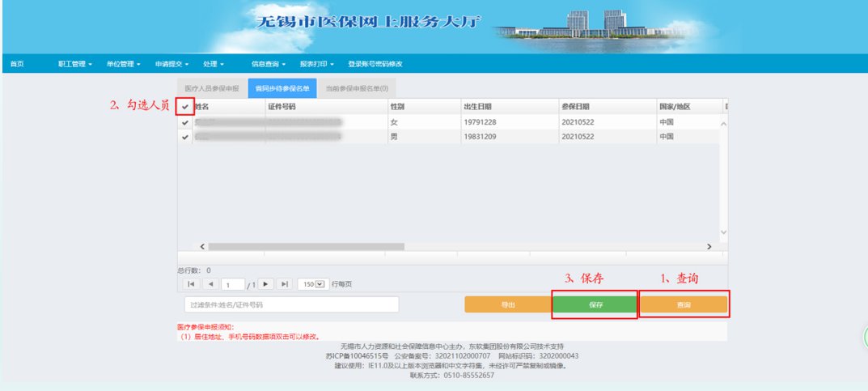
Task: Go to the previous page of results
Action: click(x=210, y=284)
